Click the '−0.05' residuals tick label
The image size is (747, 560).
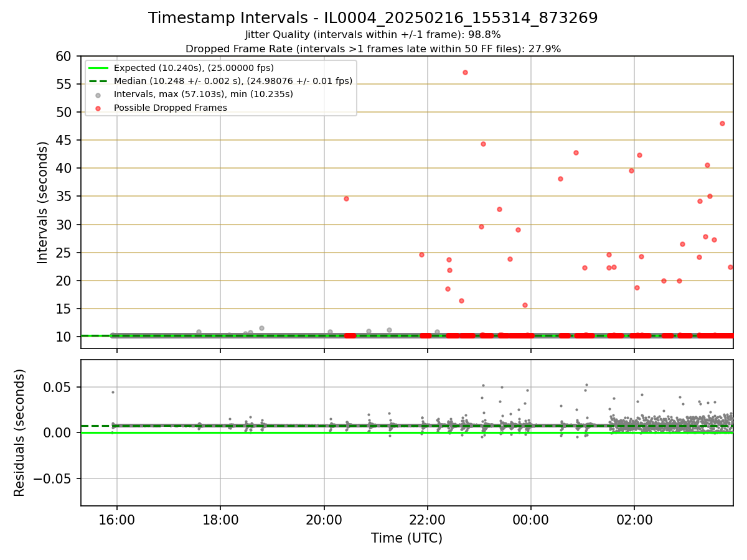[x=53, y=478]
